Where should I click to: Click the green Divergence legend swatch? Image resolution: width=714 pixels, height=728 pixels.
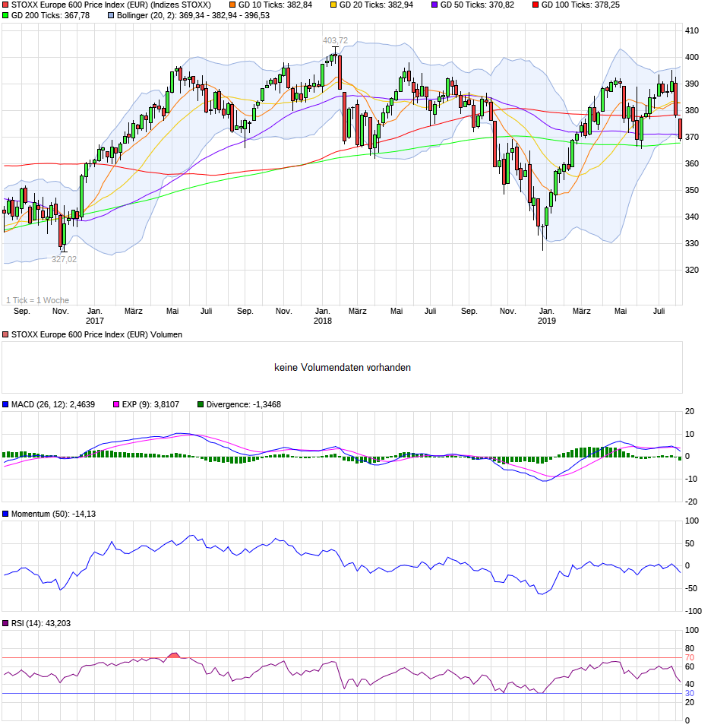click(201, 405)
